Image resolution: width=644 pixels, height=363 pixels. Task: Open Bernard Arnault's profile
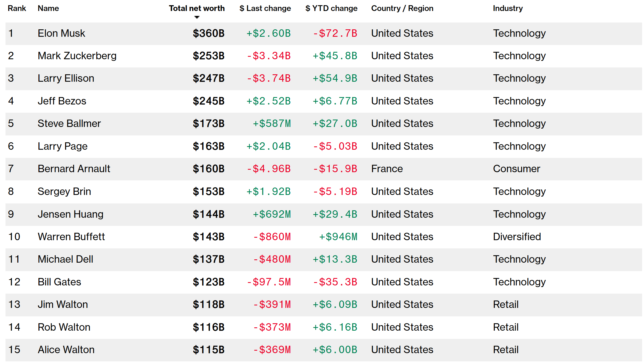tap(74, 169)
